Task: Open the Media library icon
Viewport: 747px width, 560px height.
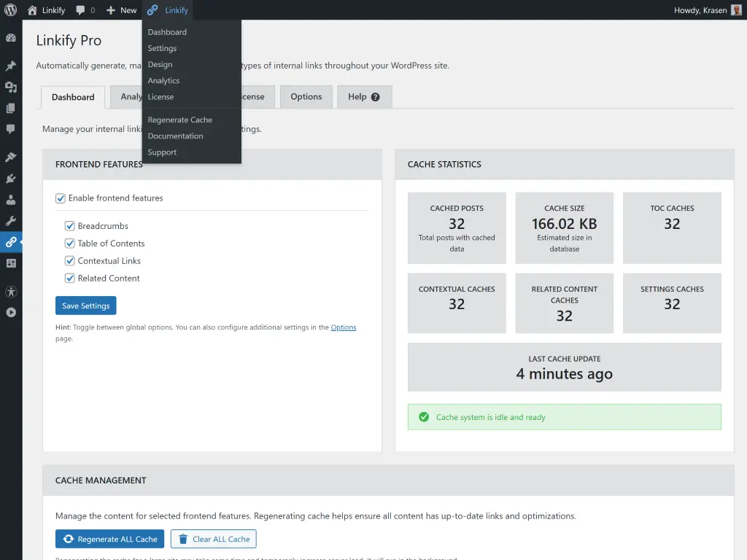Action: pos(10,87)
